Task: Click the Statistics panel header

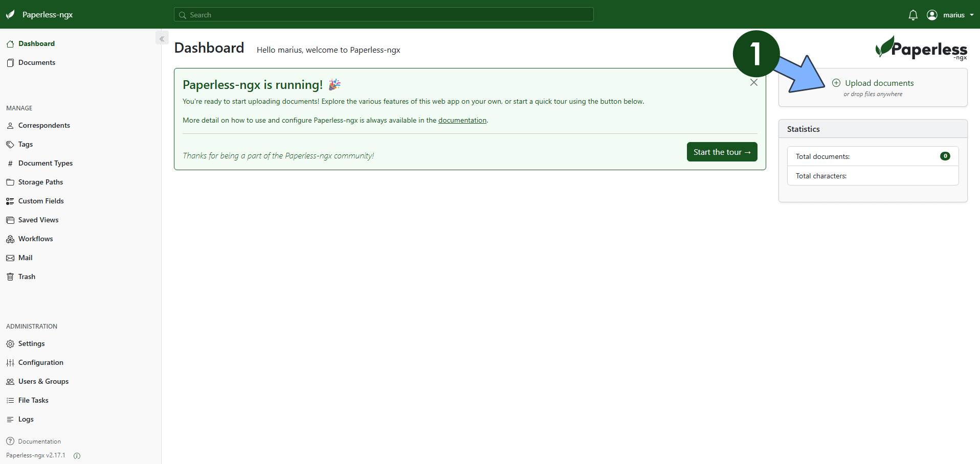Action: [x=873, y=129]
